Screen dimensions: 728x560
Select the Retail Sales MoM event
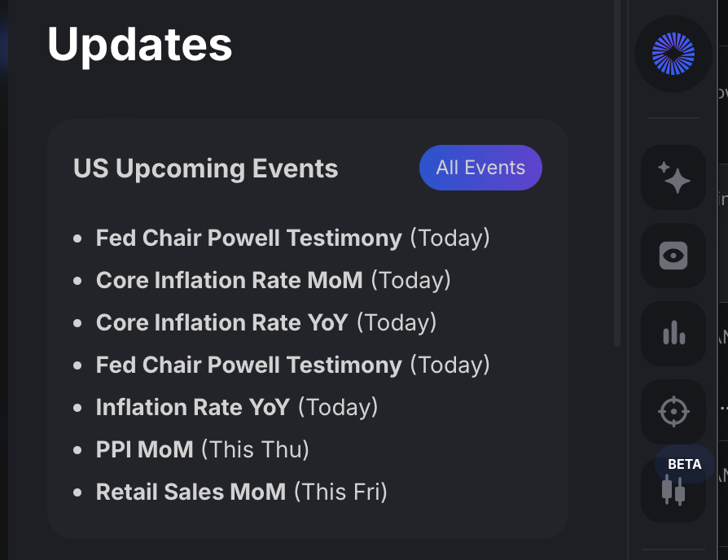point(191,492)
